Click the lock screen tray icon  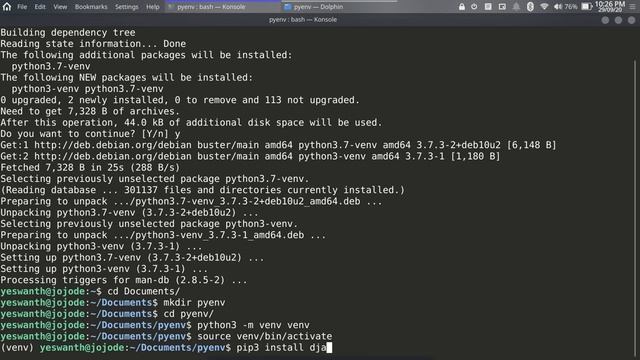(462, 7)
